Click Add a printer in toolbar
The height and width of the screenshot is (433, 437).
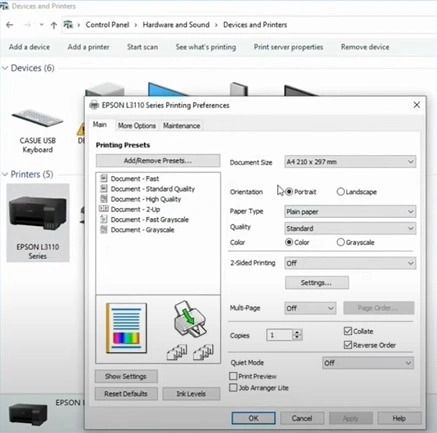[x=88, y=47]
